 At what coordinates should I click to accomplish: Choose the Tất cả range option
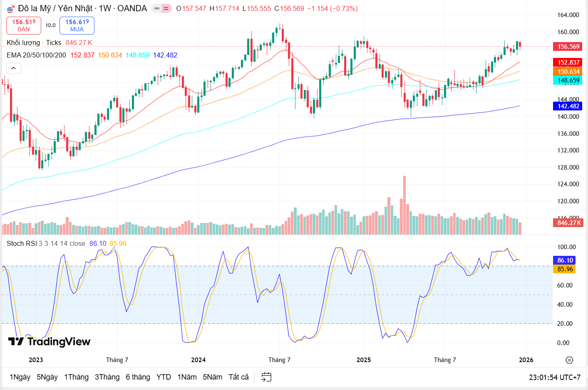[238, 377]
